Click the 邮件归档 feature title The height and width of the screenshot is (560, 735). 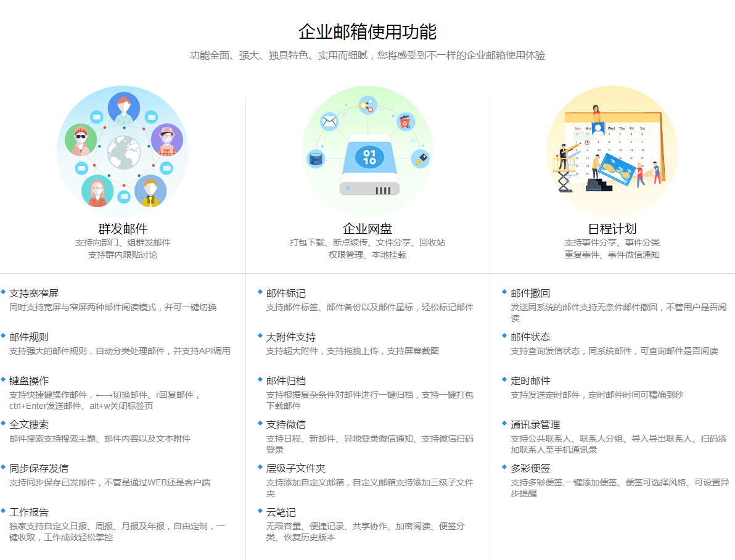(x=286, y=381)
